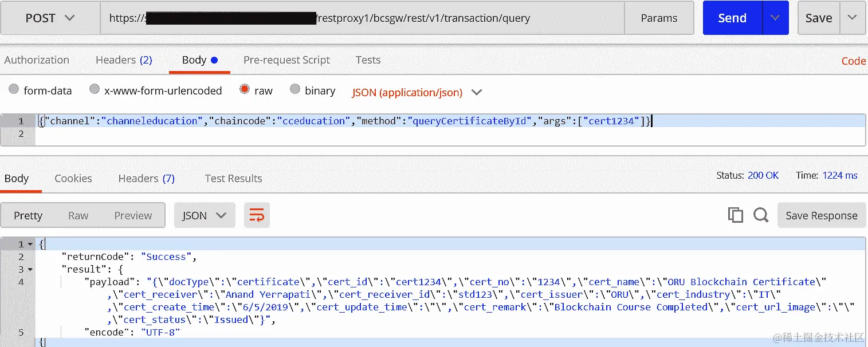Image resolution: width=868 pixels, height=347 pixels.
Task: Open the Params button
Action: (659, 18)
